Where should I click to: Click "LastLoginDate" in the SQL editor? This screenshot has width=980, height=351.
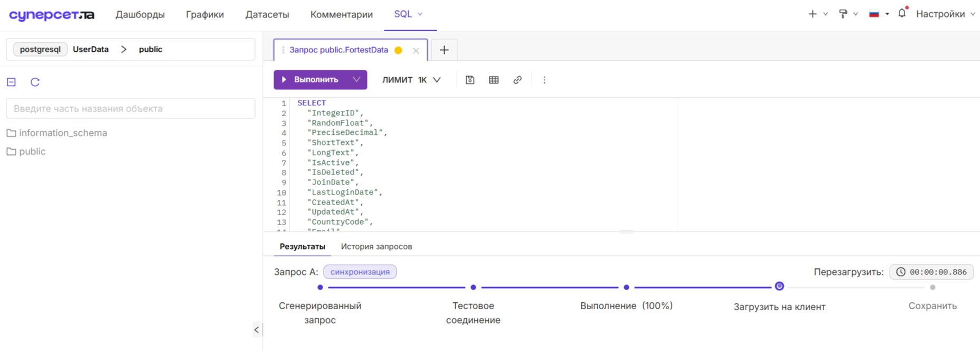pyautogui.click(x=343, y=192)
